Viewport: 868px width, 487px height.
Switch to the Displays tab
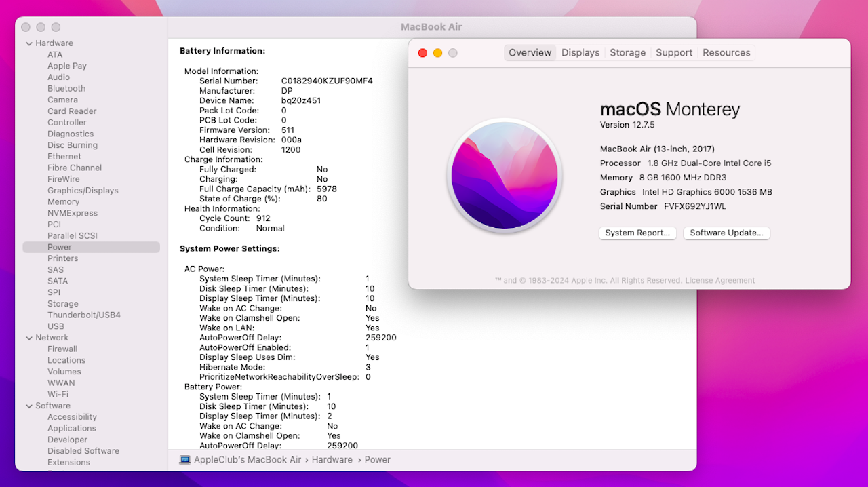pos(580,53)
